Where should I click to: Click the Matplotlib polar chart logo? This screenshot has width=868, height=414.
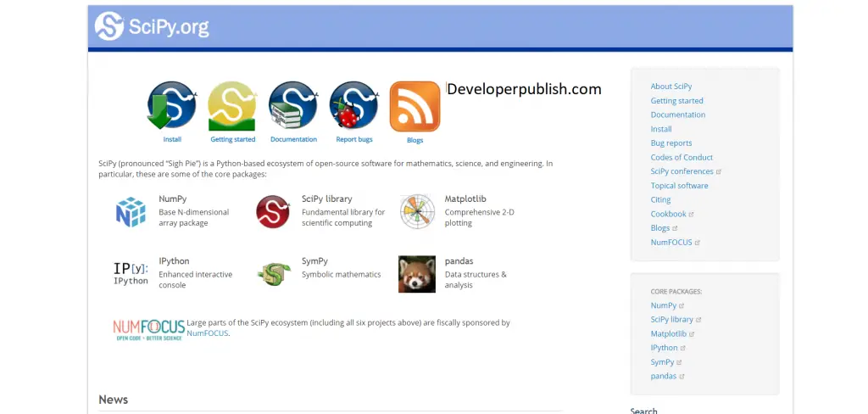click(x=417, y=211)
